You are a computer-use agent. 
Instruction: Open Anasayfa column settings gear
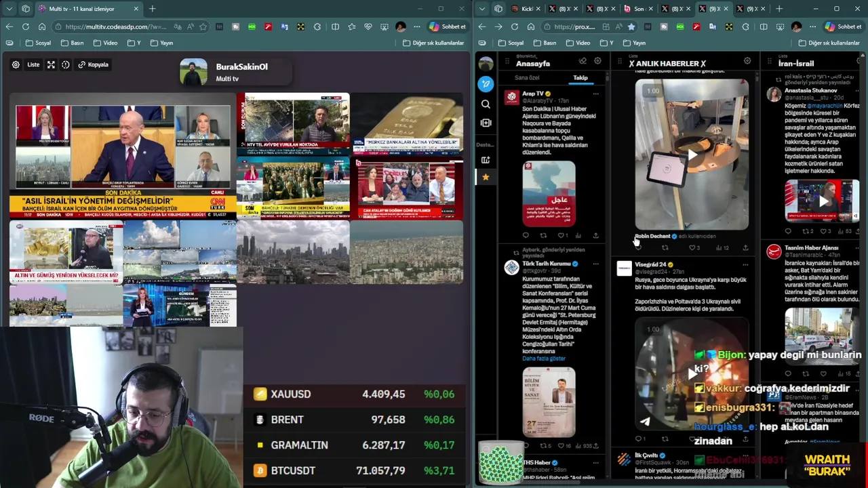[x=597, y=61]
